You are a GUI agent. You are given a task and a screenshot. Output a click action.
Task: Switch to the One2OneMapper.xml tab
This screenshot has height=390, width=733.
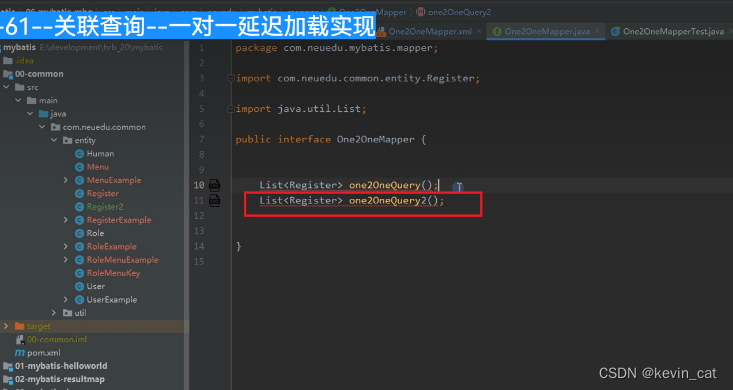point(430,32)
